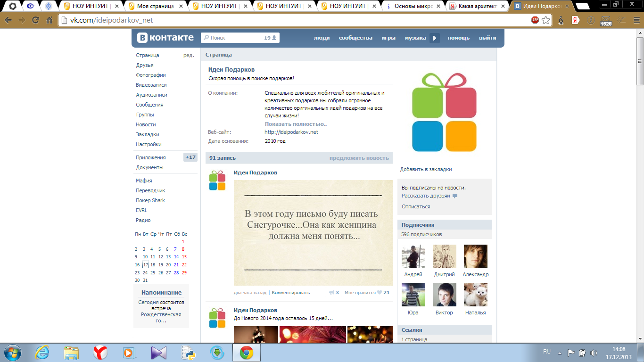The height and width of the screenshot is (362, 644).
Task: Click Добавить в закладки
Action: [x=426, y=169]
